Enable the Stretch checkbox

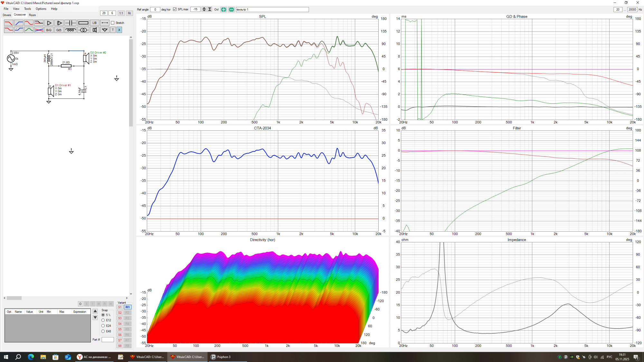pyautogui.click(x=113, y=23)
